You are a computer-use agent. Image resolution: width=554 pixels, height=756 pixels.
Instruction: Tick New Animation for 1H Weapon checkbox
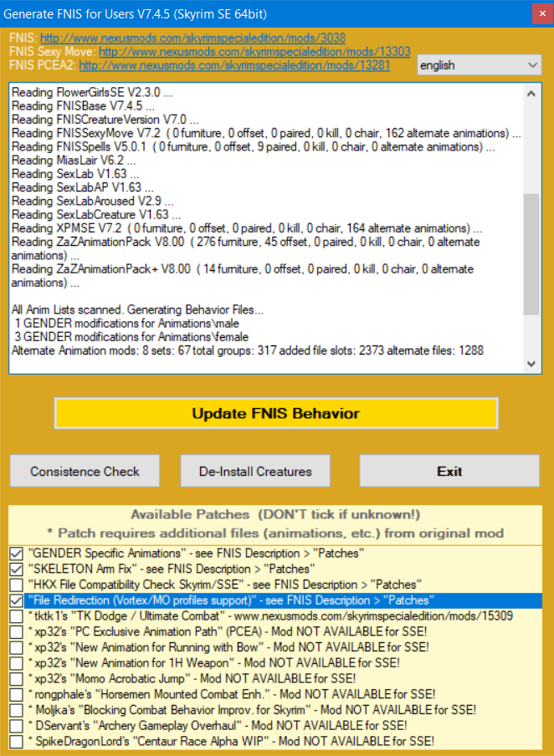(17, 663)
